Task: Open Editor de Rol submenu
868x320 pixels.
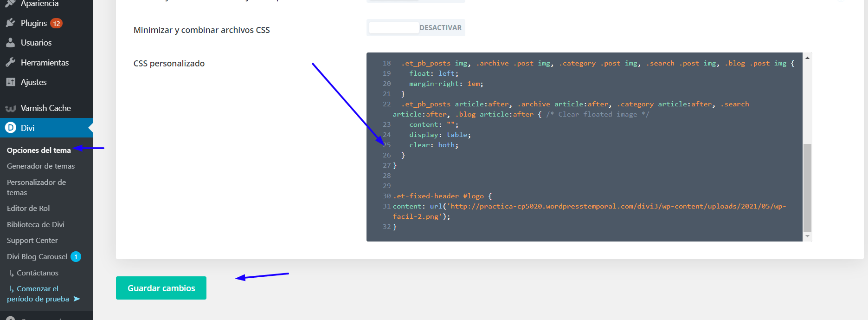Action: [28, 208]
